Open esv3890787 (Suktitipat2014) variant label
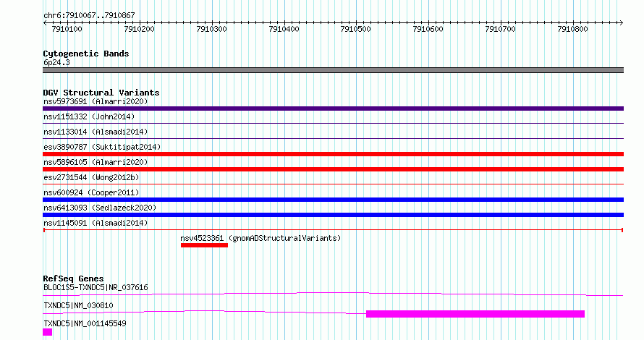 pyautogui.click(x=102, y=147)
